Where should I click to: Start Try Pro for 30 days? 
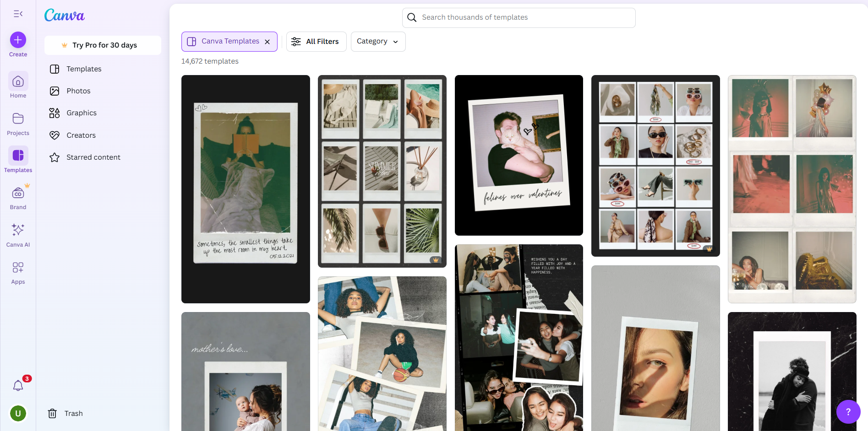(103, 45)
